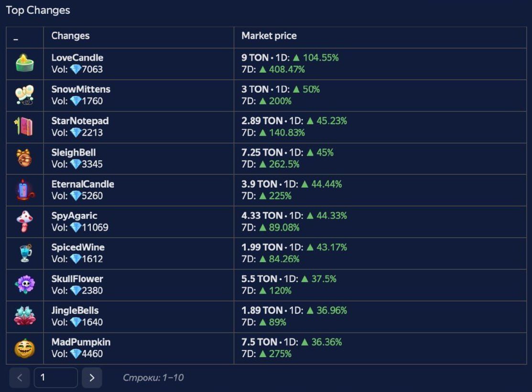Open the SpicedWine glass icon
532x392 pixels.
tap(25, 253)
